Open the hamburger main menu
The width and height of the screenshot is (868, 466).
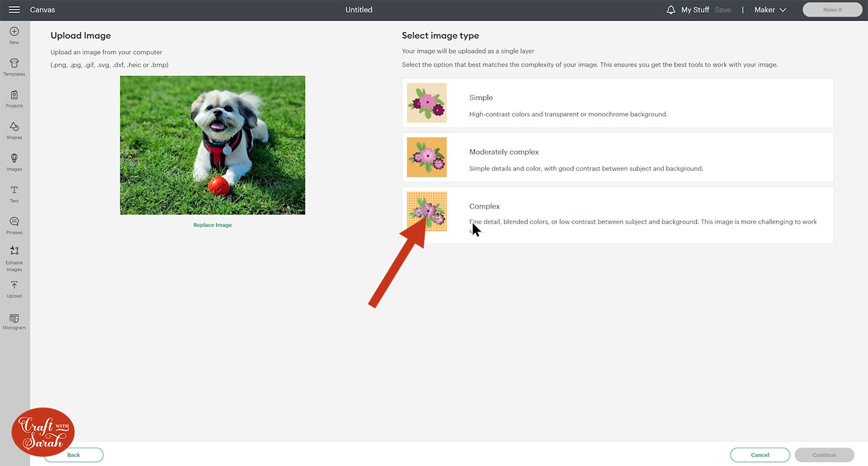14,10
